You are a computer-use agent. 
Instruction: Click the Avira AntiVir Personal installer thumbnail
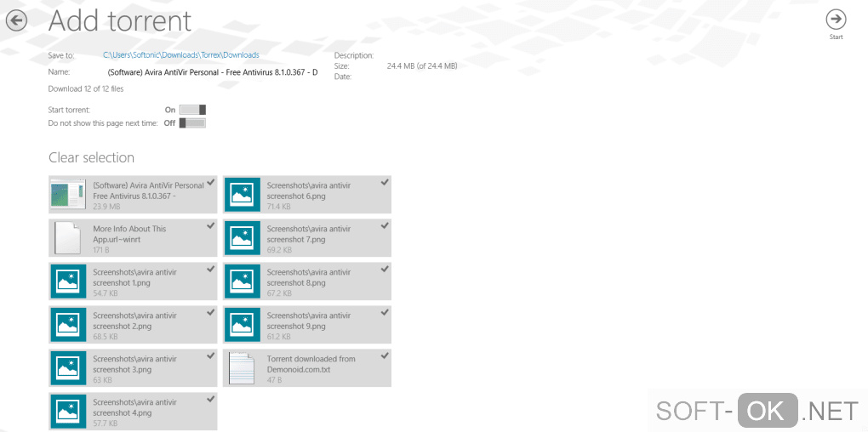pyautogui.click(x=68, y=194)
